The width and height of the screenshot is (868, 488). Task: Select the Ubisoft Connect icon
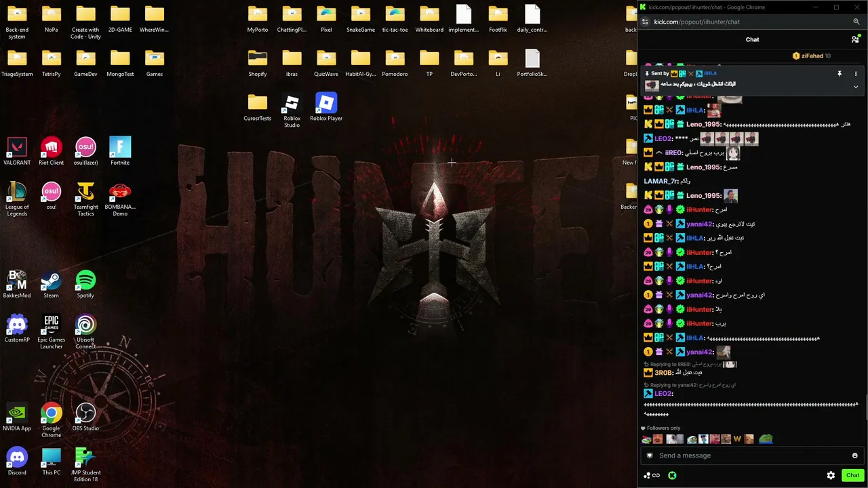tap(85, 332)
